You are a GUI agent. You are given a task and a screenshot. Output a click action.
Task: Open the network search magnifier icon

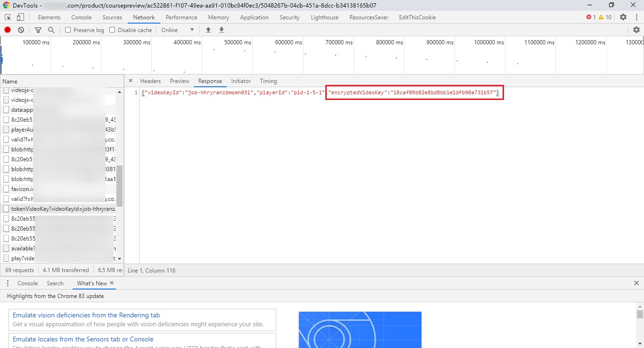[x=51, y=30]
